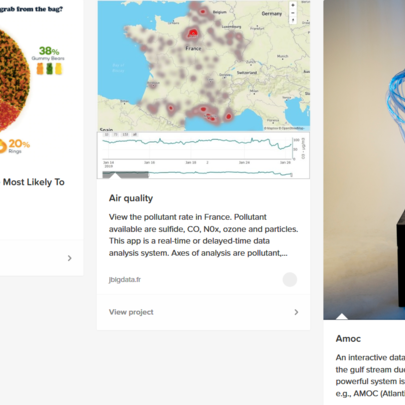
Task: Open the Air quality project title
Action: pos(131,198)
